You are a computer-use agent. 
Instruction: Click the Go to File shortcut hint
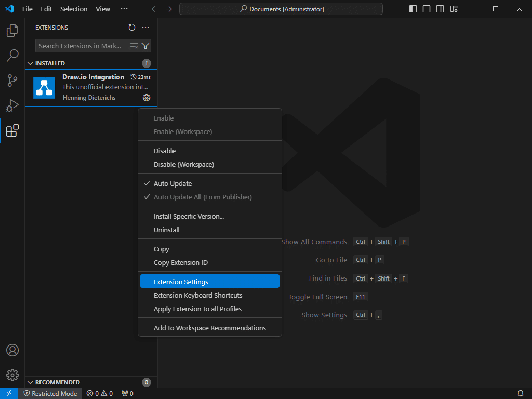331,260
